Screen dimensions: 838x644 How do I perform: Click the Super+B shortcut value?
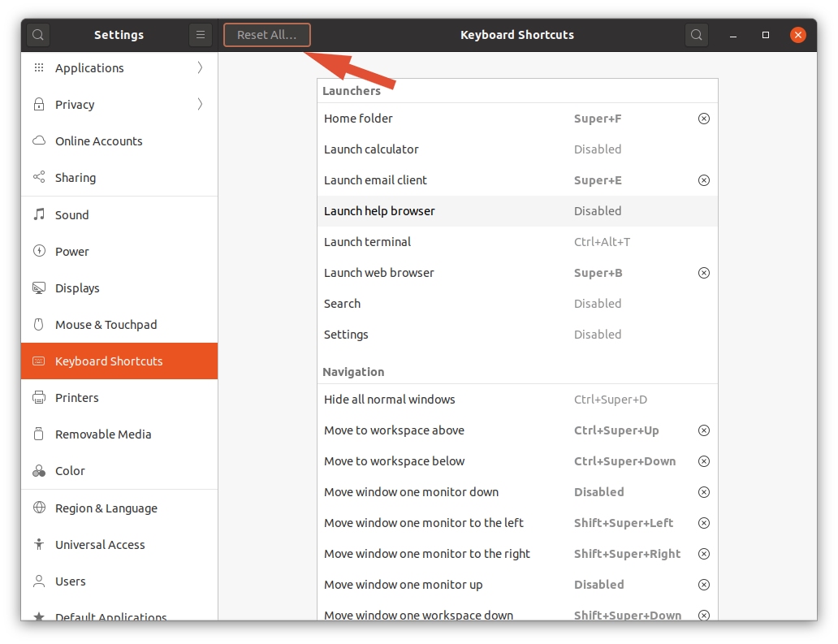click(x=598, y=273)
